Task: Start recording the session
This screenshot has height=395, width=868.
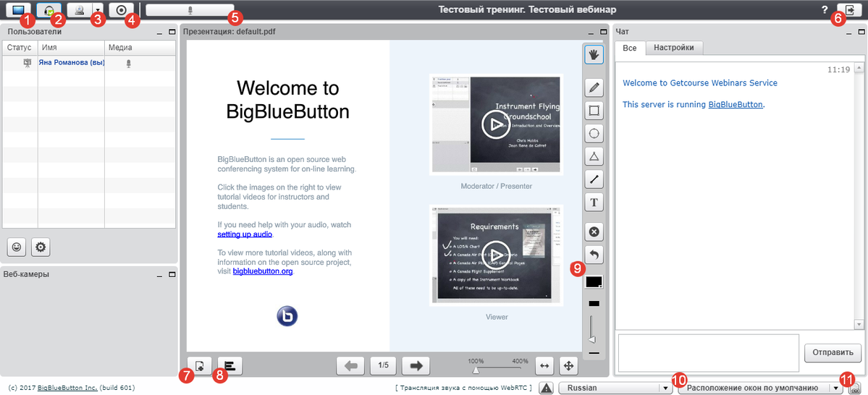Action: click(x=121, y=9)
